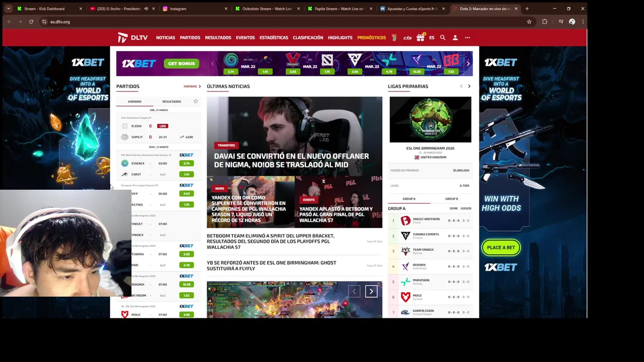Open the YB se reforzó Ghost headline
644x362 pixels.
[272, 265]
